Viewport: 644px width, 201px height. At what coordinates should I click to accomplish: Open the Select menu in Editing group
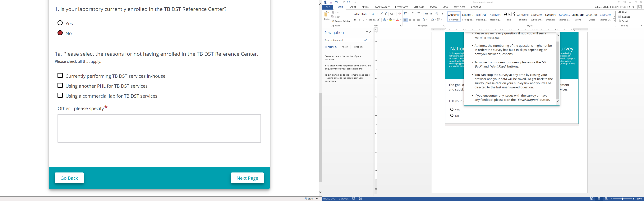pyautogui.click(x=624, y=21)
